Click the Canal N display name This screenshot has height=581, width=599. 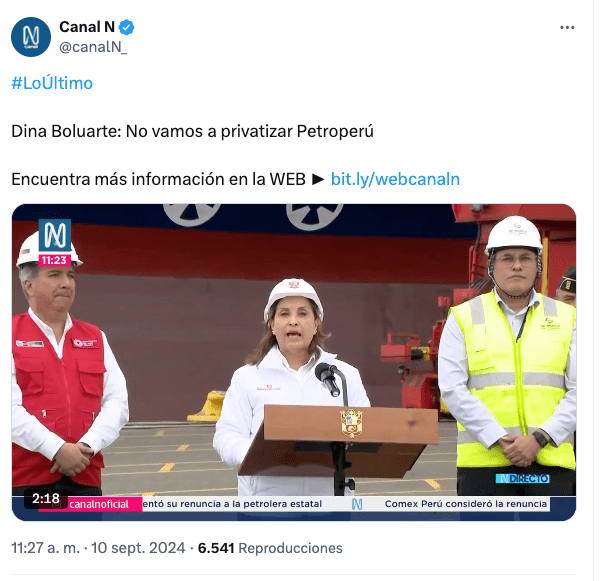pos(87,27)
